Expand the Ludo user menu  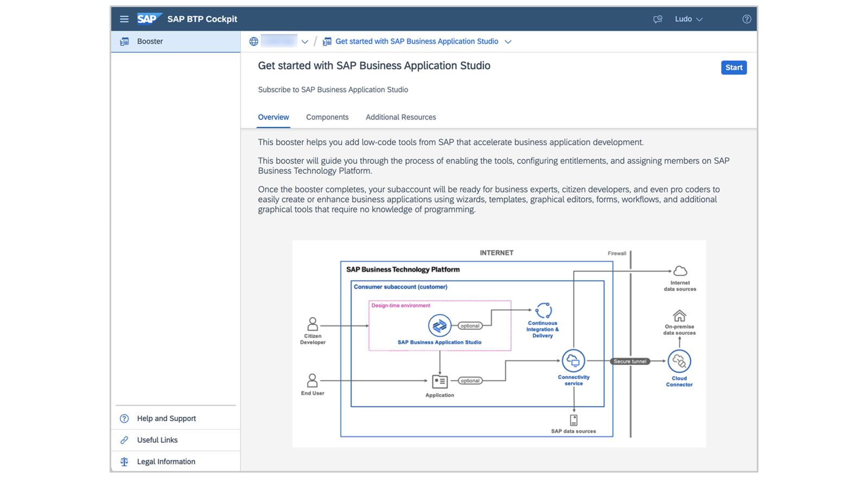688,19
